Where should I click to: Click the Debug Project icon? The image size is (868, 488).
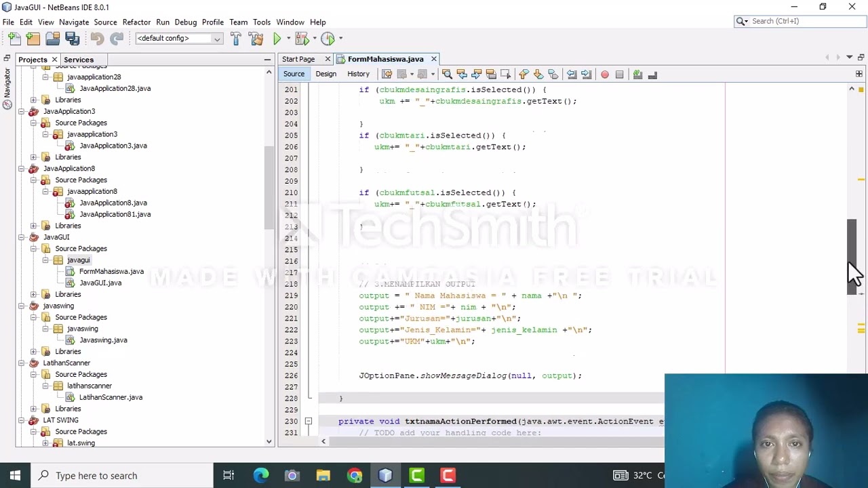(x=301, y=39)
